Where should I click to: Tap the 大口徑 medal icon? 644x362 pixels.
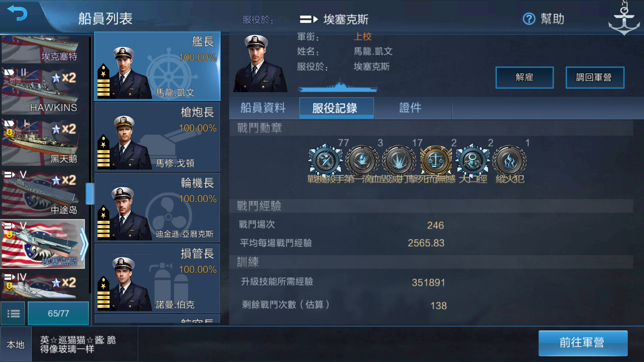pos(473,161)
